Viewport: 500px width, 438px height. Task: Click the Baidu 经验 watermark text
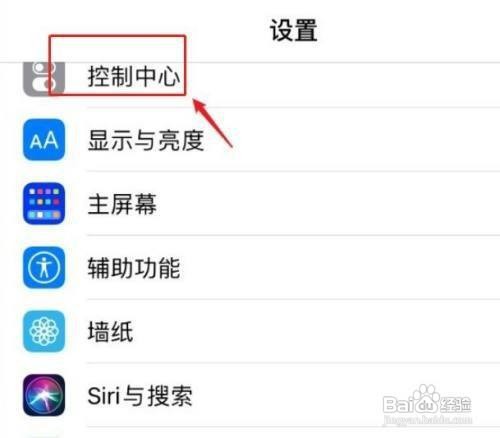click(x=455, y=404)
